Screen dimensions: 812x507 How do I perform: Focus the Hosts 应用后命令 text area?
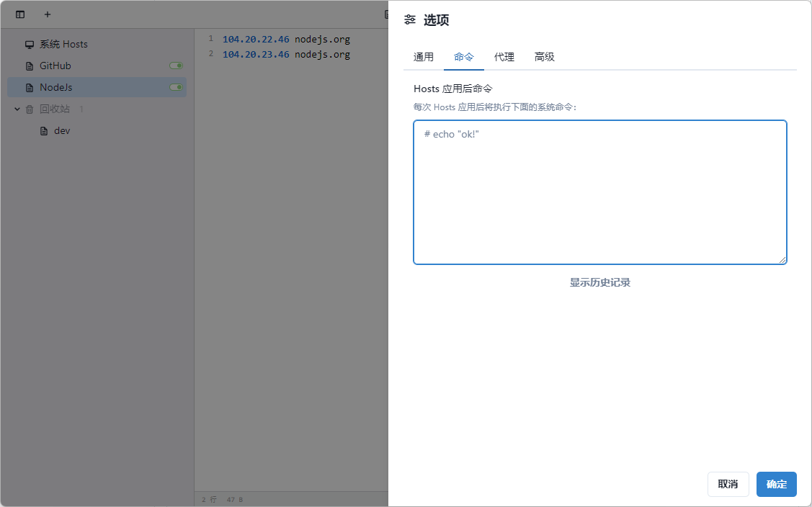pos(599,192)
